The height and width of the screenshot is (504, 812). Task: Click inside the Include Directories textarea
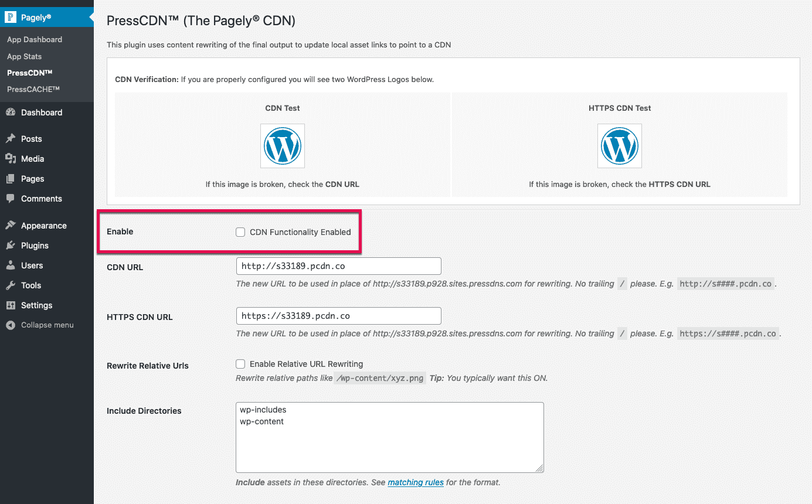tap(390, 437)
